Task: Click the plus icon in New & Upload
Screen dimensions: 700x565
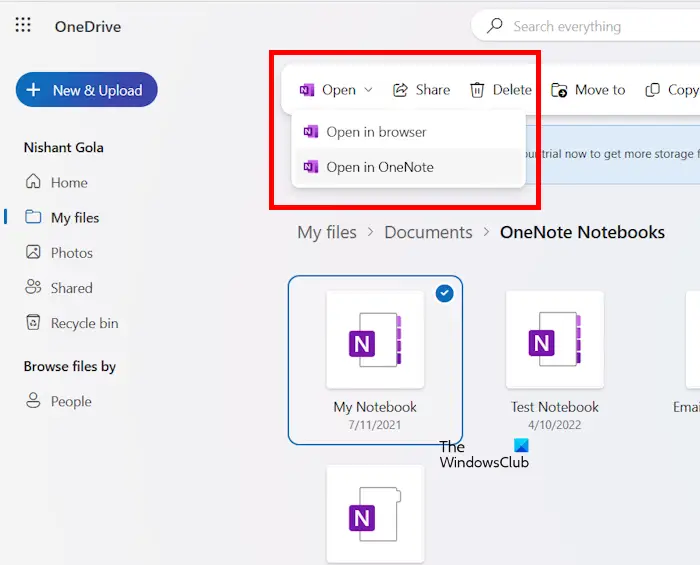Action: pyautogui.click(x=33, y=90)
